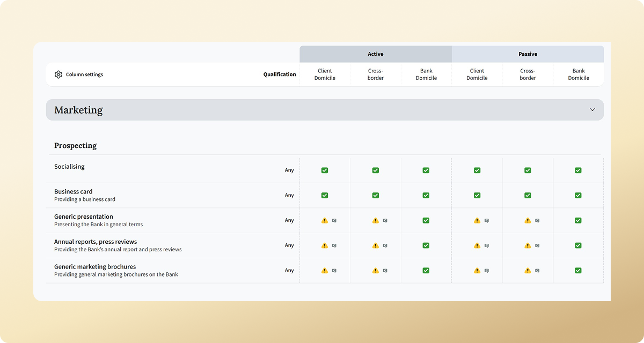This screenshot has height=343, width=644.
Task: Select the Socialising row label
Action: click(x=69, y=167)
